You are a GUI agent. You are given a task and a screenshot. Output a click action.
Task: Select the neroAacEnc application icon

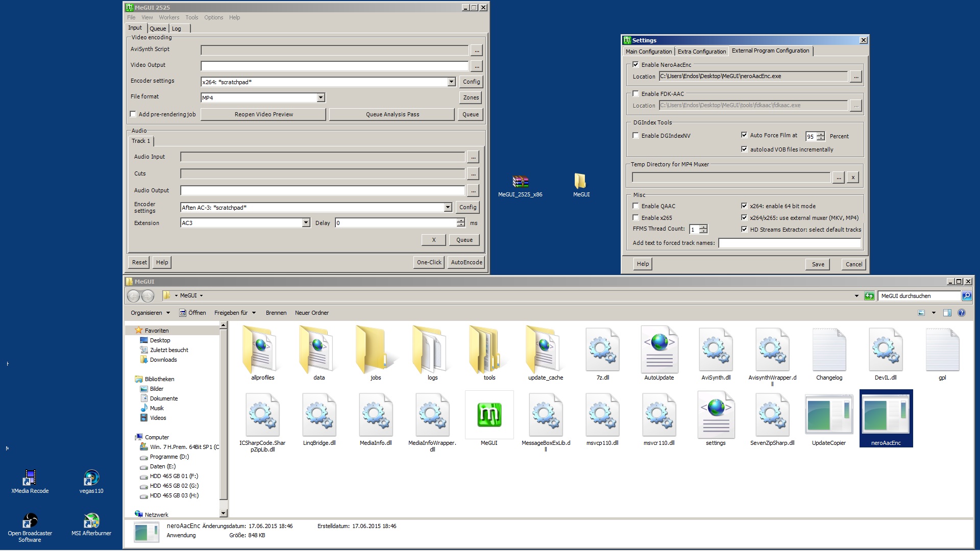click(x=886, y=417)
